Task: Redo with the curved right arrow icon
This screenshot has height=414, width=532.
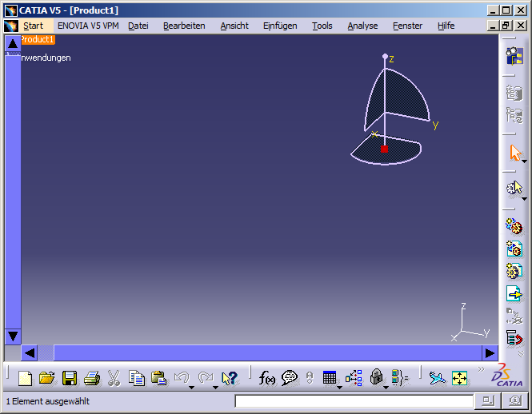Action: [206, 378]
